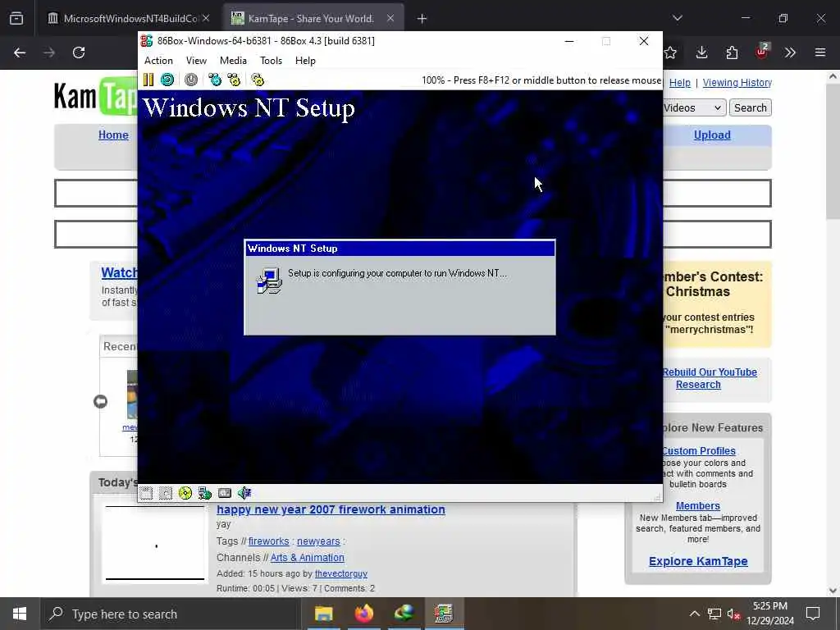This screenshot has width=840, height=630.
Task: Click the fireworks tag link
Action: click(268, 541)
